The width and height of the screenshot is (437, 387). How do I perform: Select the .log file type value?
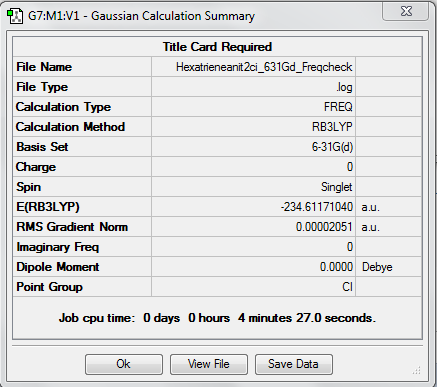[x=344, y=87]
